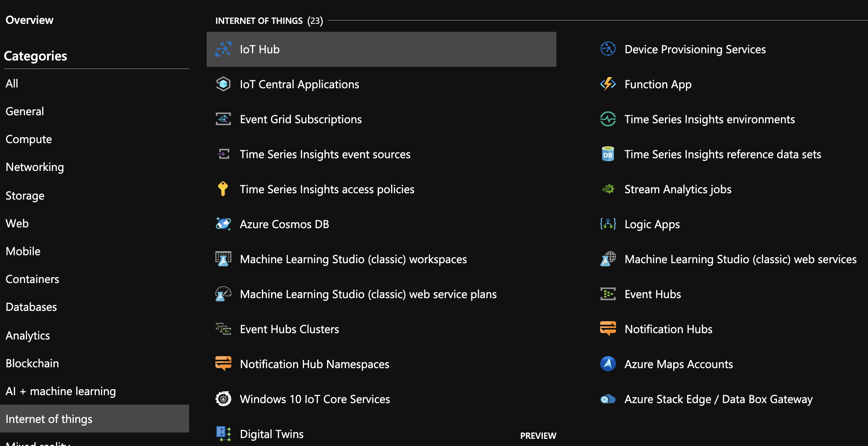Click the Notification Hubs icon
Viewport: 868px width, 446px height.
[x=608, y=329]
